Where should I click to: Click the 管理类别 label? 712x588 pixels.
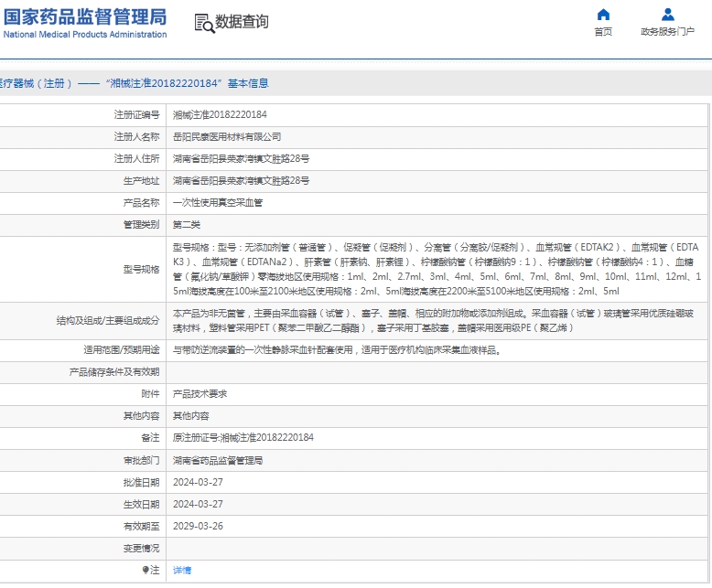tap(141, 225)
